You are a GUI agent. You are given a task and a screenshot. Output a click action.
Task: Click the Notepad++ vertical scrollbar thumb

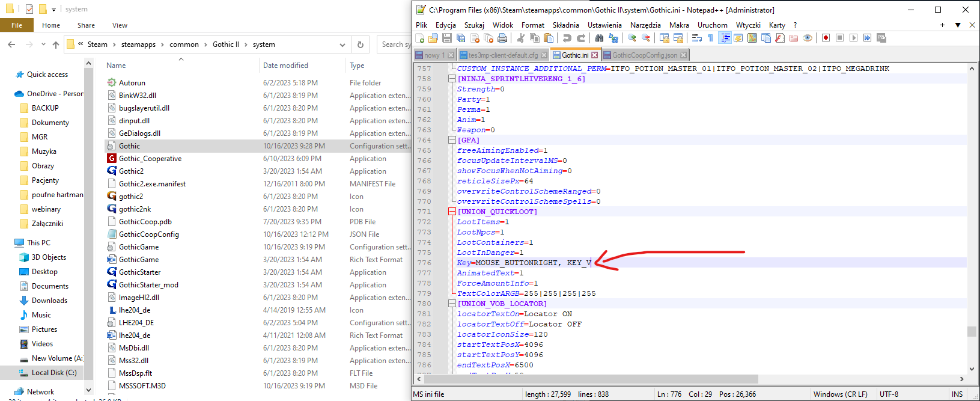tap(972, 331)
